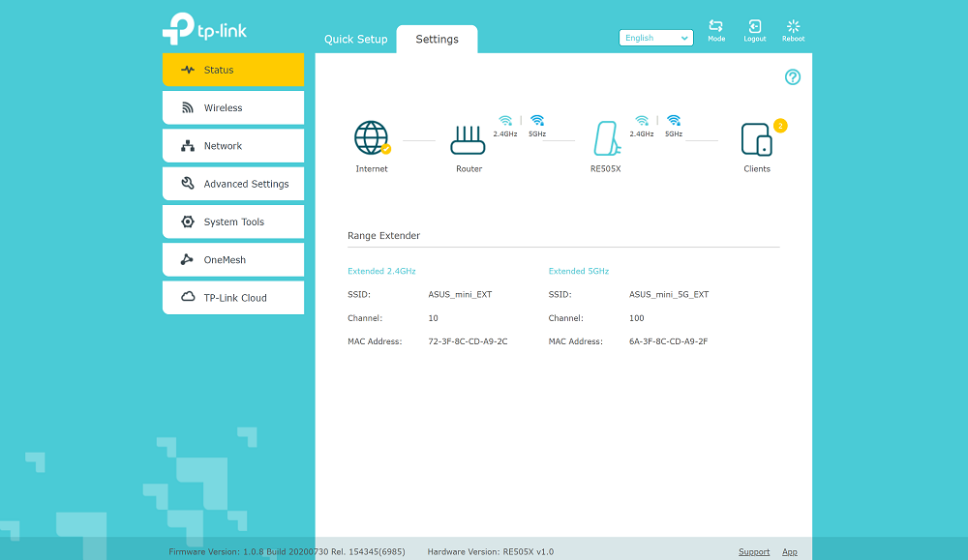The width and height of the screenshot is (968, 560).
Task: Click the Extended 2.4GHz heading
Action: click(x=381, y=271)
